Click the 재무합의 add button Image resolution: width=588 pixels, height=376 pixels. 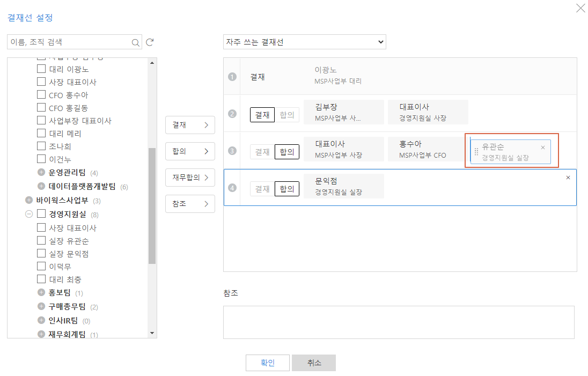(x=190, y=178)
